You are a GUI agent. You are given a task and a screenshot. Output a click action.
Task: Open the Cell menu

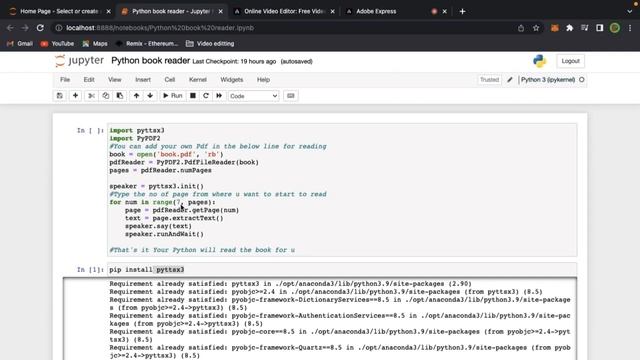point(170,80)
